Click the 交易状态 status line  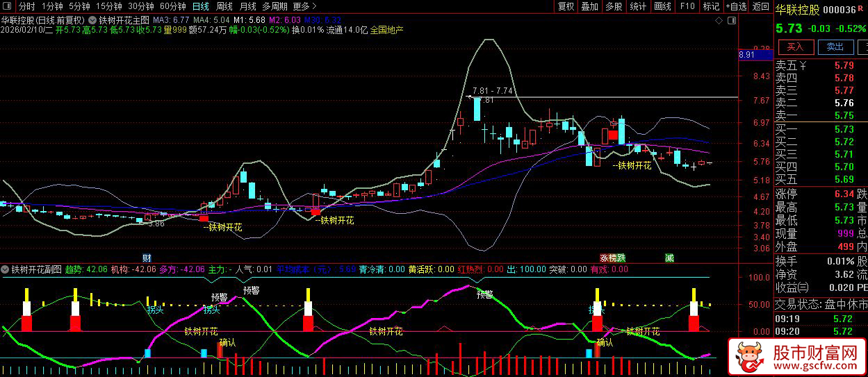point(821,305)
